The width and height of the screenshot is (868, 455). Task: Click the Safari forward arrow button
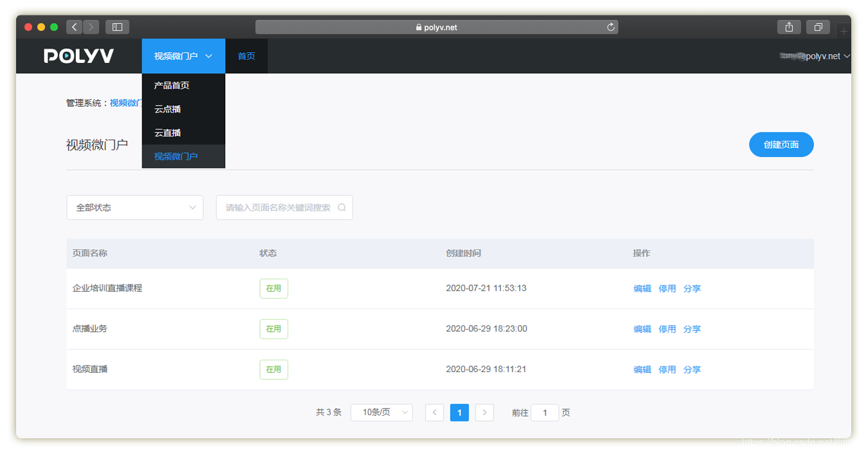[x=91, y=27]
